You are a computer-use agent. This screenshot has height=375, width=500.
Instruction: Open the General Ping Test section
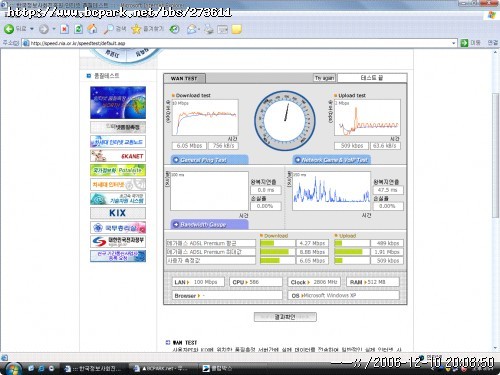(x=210, y=160)
